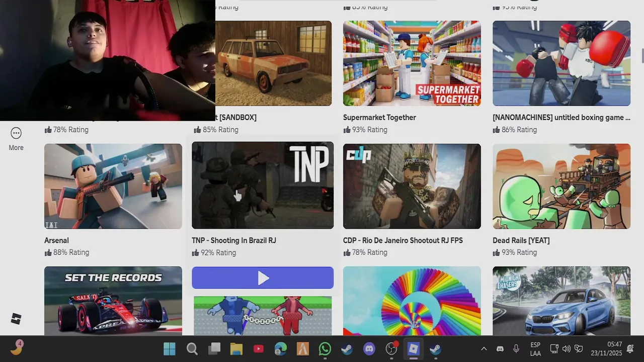Click the Dead Rails [YEAT] title

click(521, 240)
